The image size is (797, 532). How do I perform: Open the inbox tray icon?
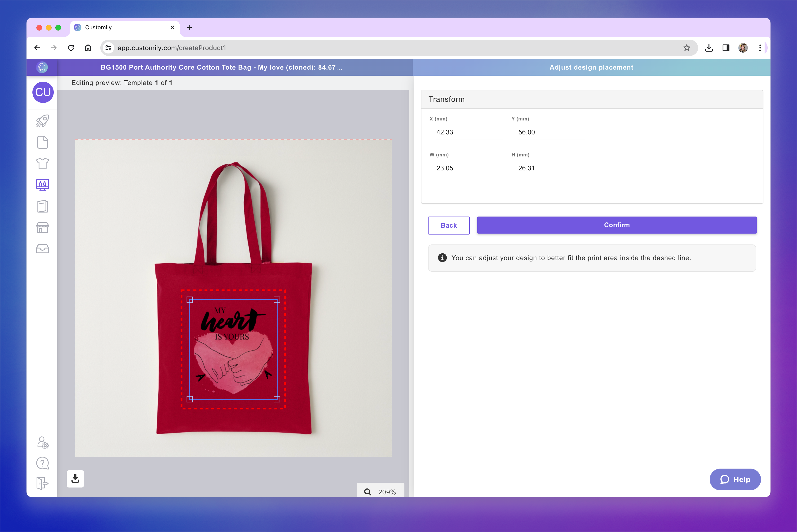pyautogui.click(x=42, y=249)
